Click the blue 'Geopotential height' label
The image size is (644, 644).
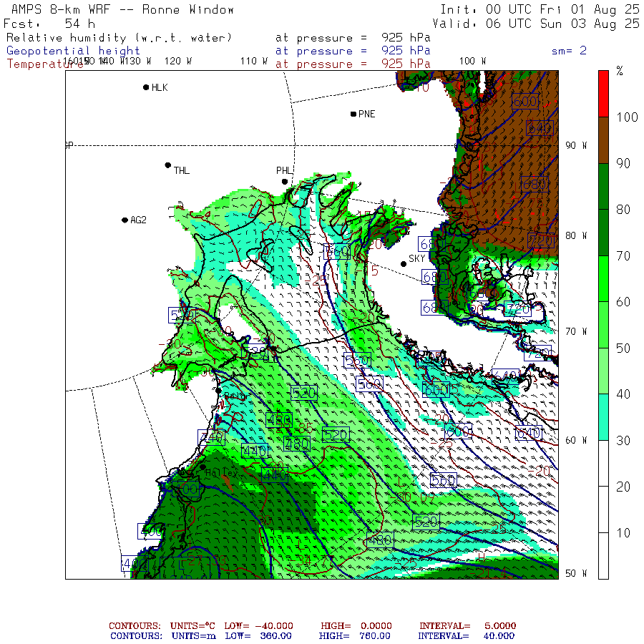click(x=73, y=51)
